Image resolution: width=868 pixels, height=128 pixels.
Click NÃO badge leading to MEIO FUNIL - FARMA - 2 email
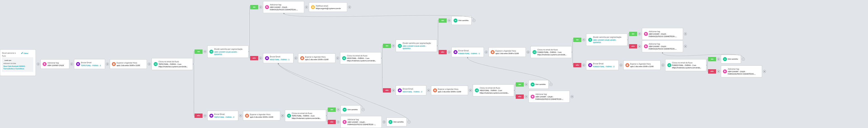tap(387, 91)
